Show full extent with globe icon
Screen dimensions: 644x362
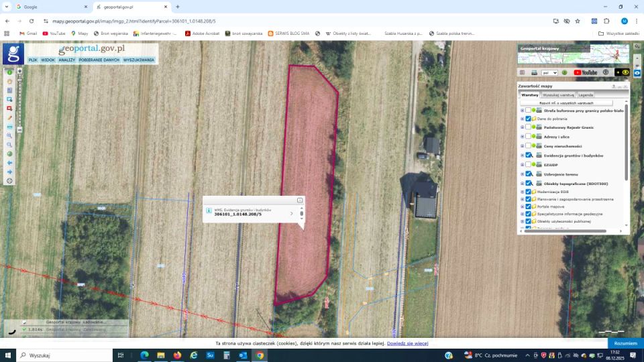click(9, 154)
